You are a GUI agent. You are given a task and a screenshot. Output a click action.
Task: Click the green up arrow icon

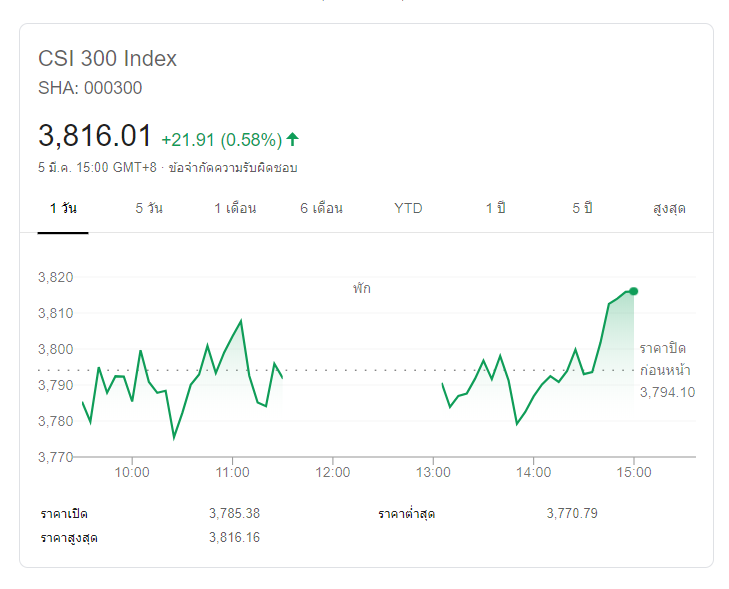click(x=292, y=139)
